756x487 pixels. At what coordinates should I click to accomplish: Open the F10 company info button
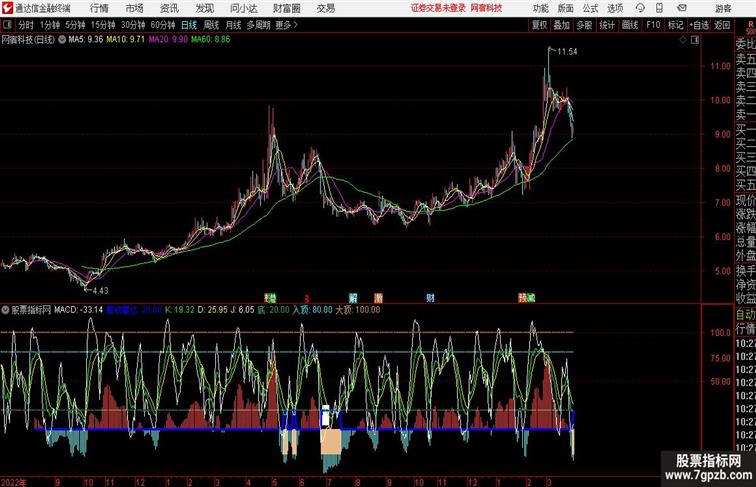pos(653,25)
